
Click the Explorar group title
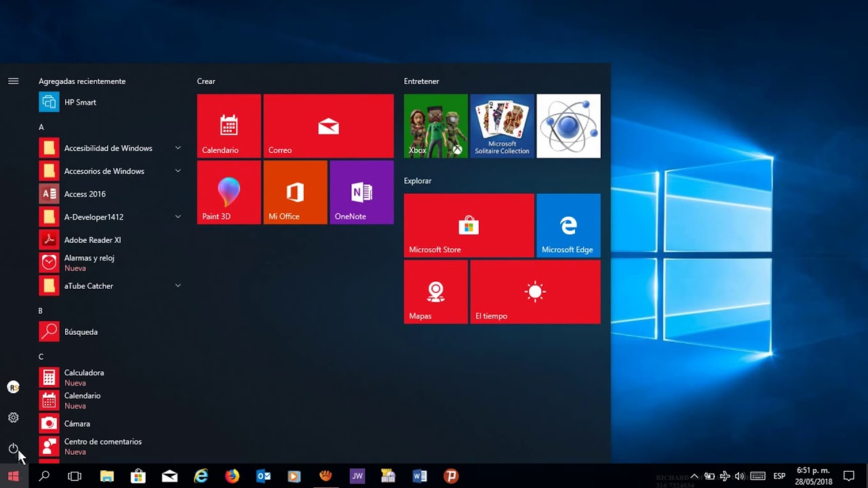[418, 181]
